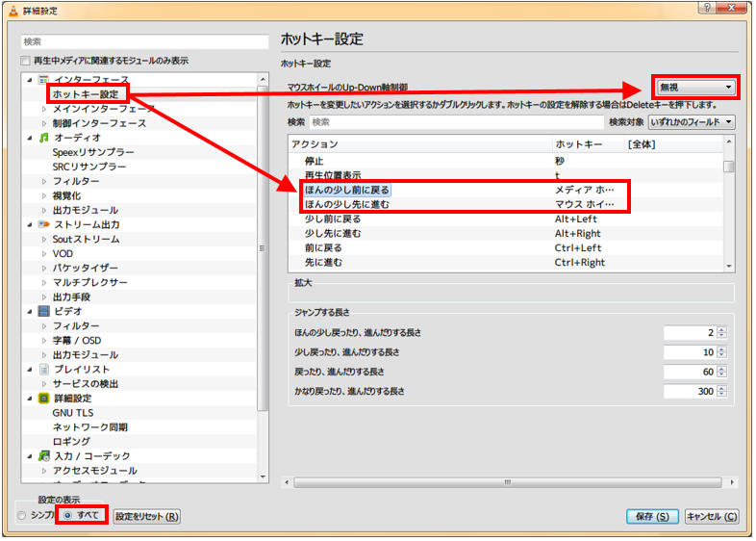
Task: Click the horizontal scrollbar under jump settings
Action: tap(510, 482)
